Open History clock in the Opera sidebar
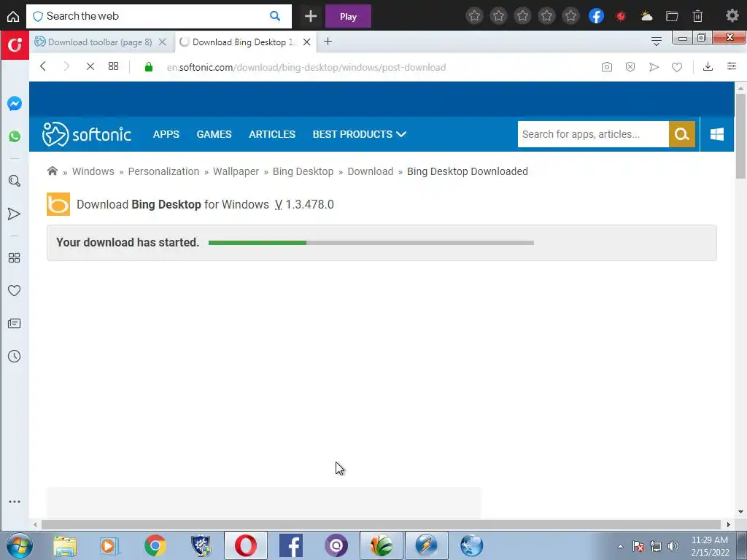Screen dimensions: 747x560 [x=15, y=356]
